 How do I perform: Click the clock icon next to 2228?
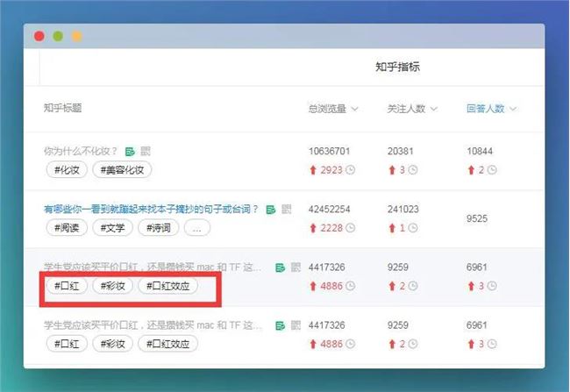tap(351, 228)
